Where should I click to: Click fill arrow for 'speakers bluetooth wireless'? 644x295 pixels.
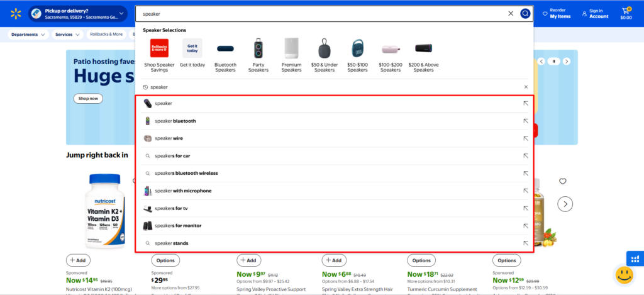coord(526,174)
